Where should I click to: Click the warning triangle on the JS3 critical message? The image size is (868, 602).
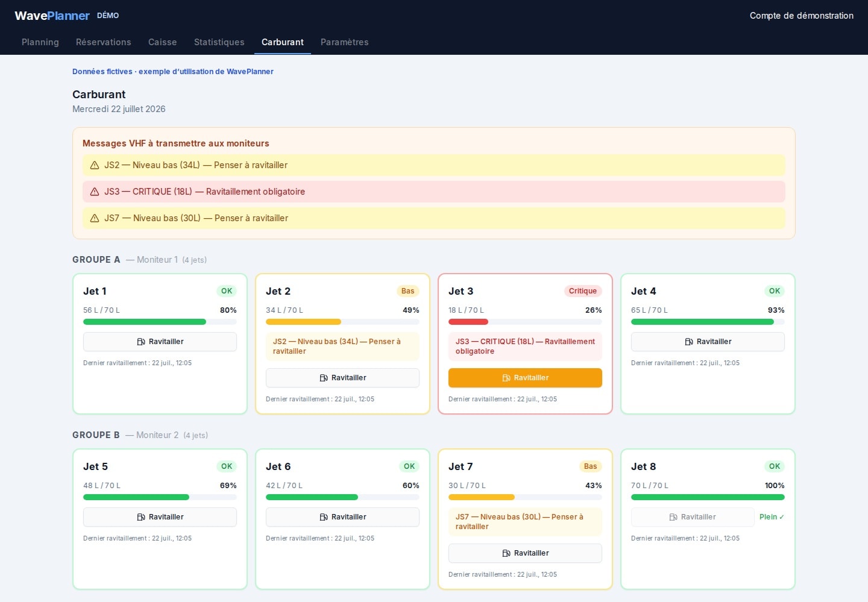[x=95, y=192]
